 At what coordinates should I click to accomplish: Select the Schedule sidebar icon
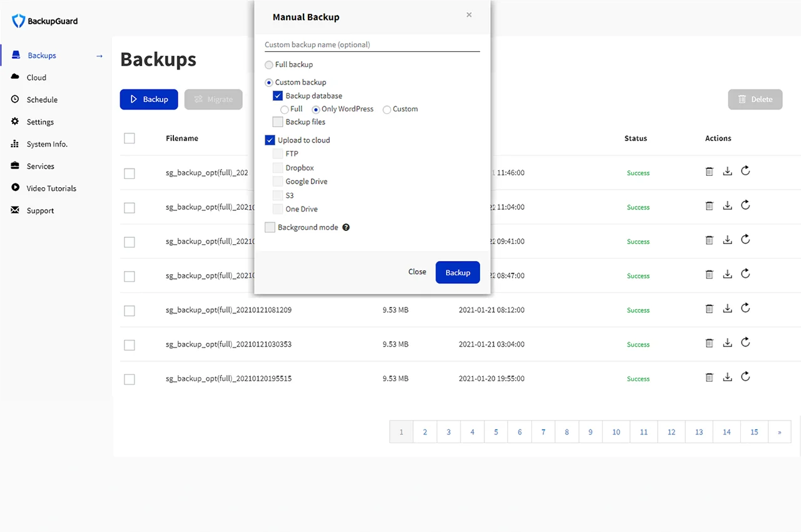pyautogui.click(x=14, y=99)
